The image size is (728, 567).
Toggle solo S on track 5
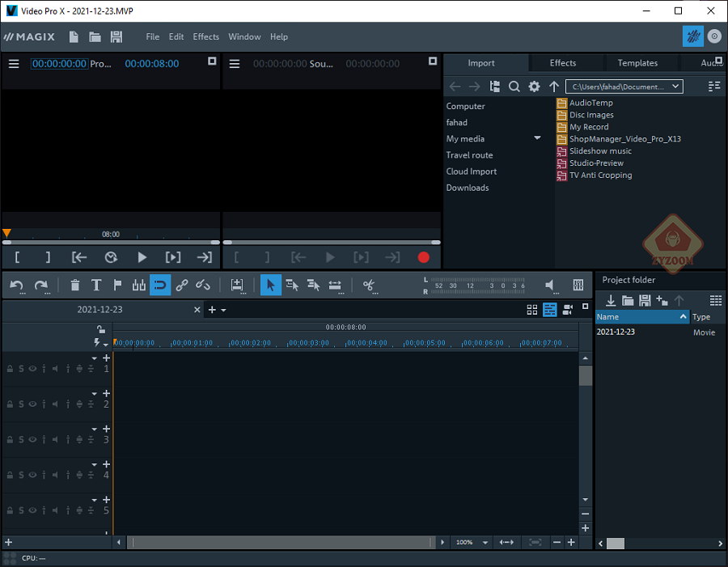[21, 510]
